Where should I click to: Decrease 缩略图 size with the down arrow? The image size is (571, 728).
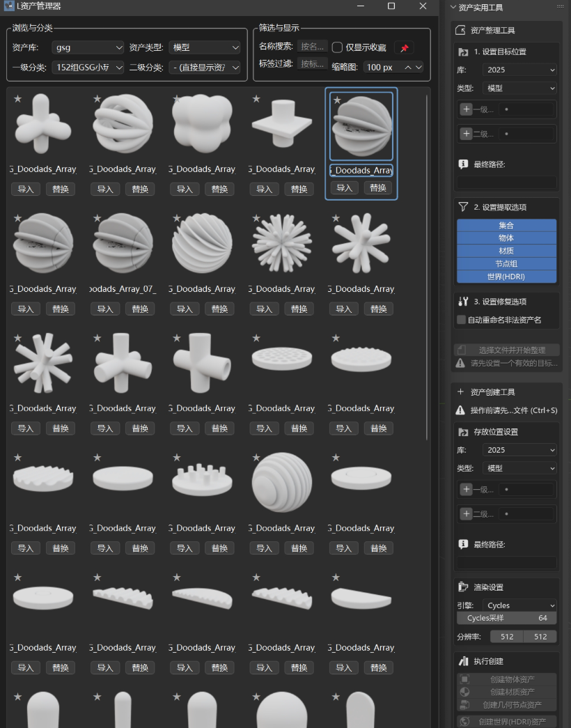point(419,68)
